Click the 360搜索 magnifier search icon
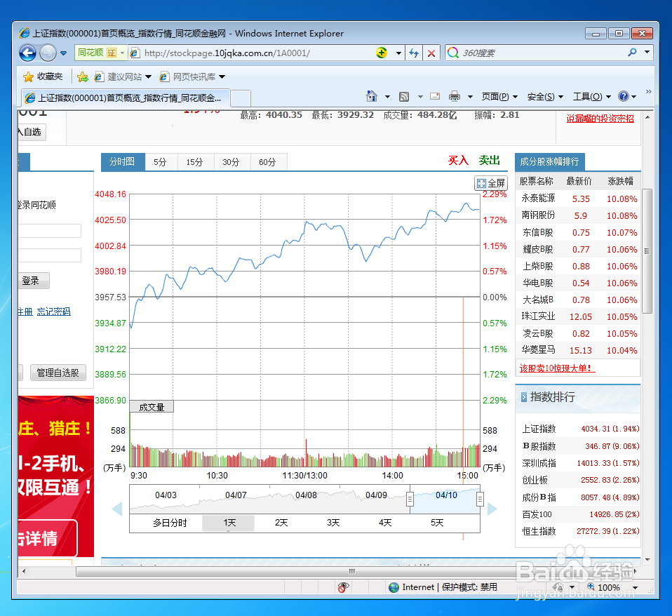Screen dimensions: 672x616 454,53
